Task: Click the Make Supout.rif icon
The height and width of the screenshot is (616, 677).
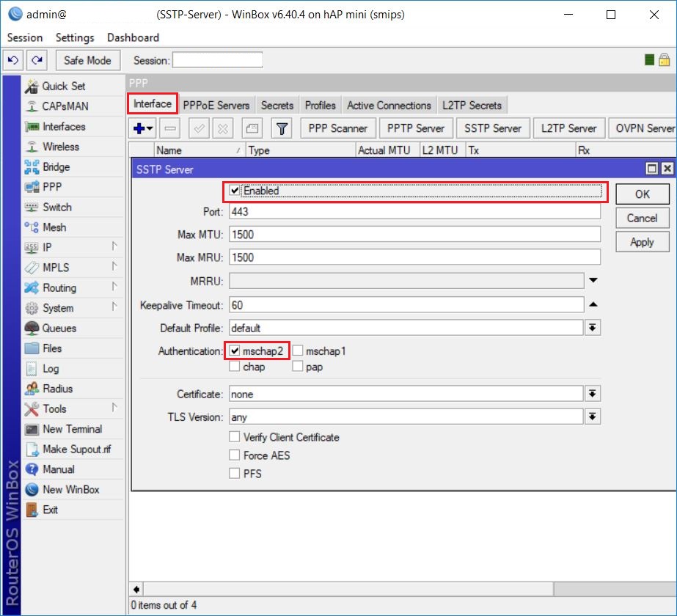Action: click(32, 450)
